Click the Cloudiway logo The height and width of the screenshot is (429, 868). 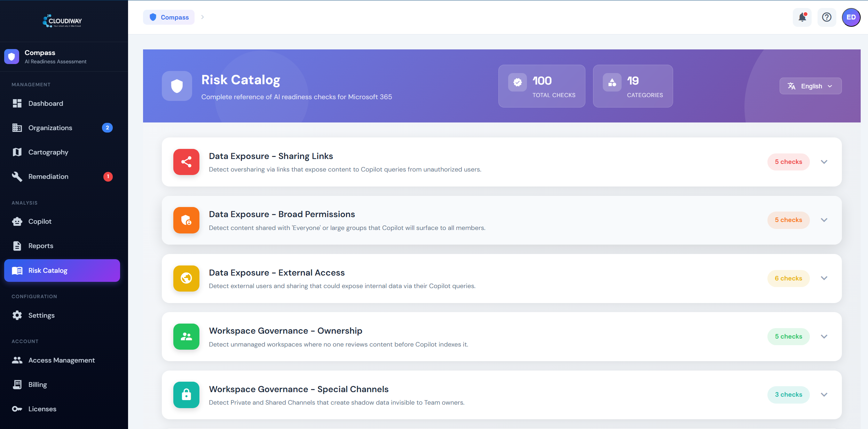(x=62, y=21)
